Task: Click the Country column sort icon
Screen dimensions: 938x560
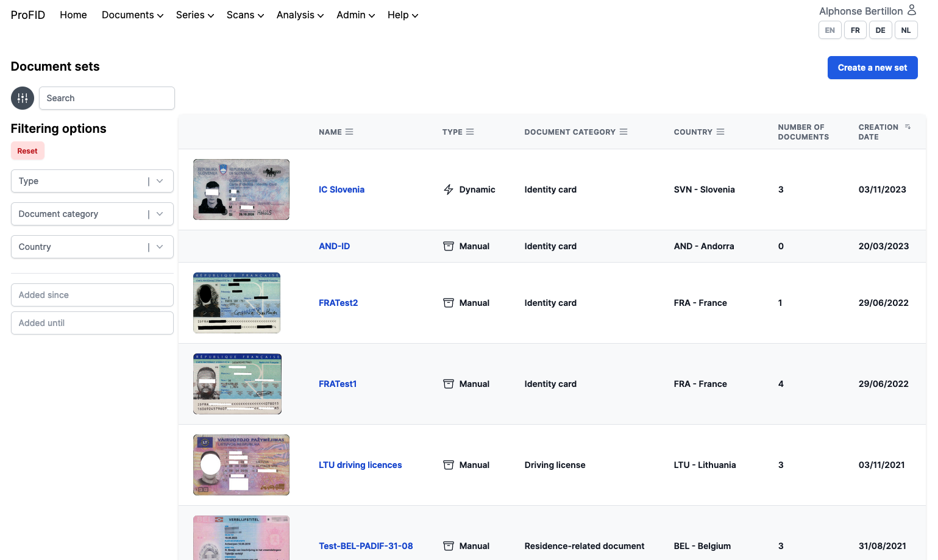Action: 720,132
